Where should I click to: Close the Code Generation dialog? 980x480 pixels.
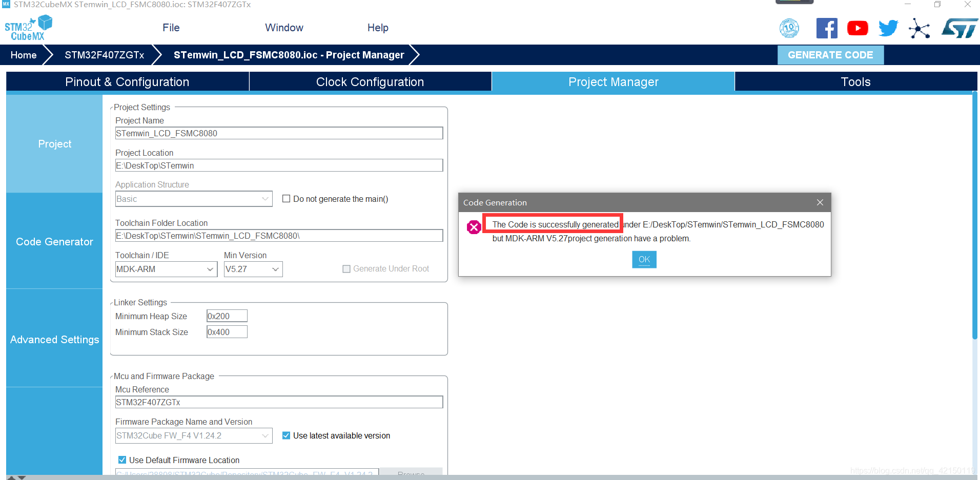(820, 202)
